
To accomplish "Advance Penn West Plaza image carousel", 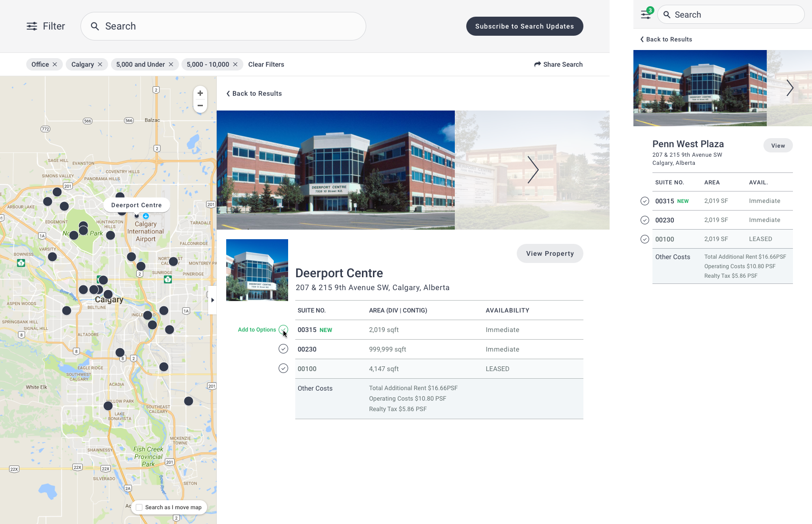I will (790, 88).
